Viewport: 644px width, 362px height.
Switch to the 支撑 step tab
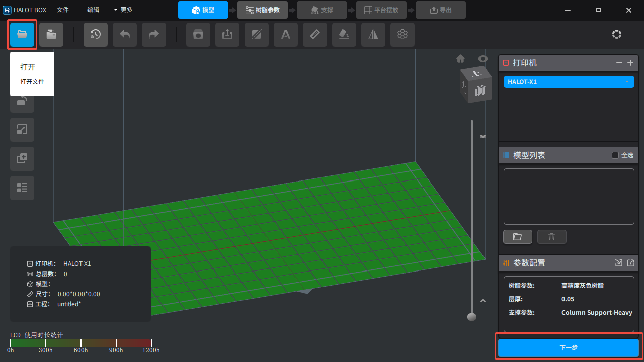[x=322, y=10]
